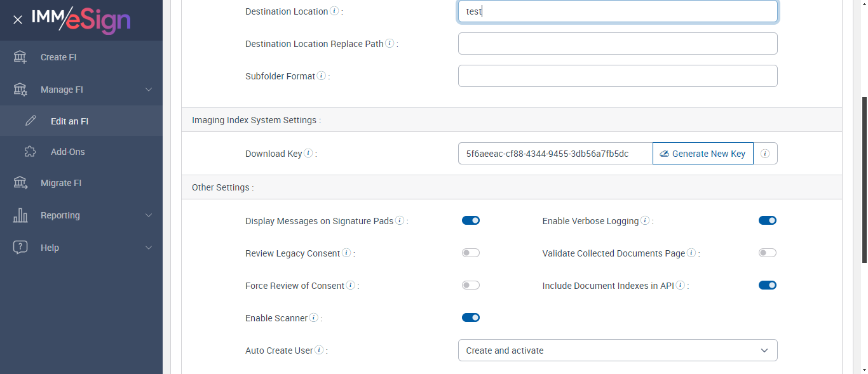Image resolution: width=868 pixels, height=374 pixels.
Task: Click info icon next to Download Key label
Action: [308, 154]
